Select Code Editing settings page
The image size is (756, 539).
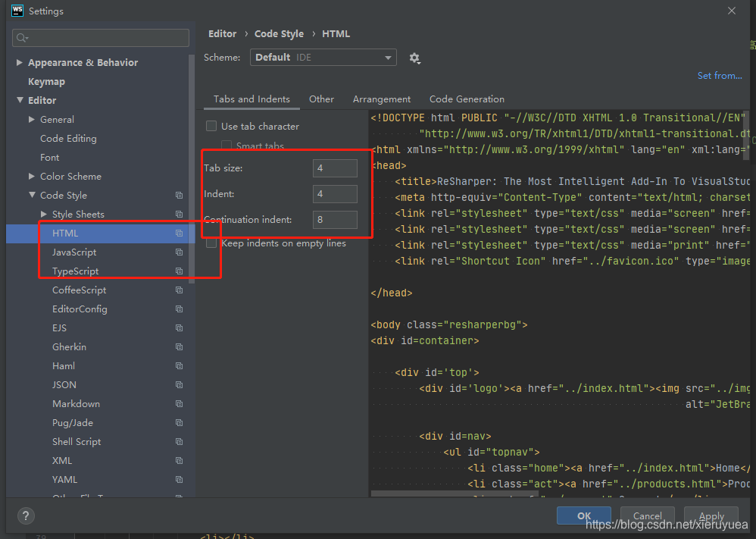tap(68, 139)
